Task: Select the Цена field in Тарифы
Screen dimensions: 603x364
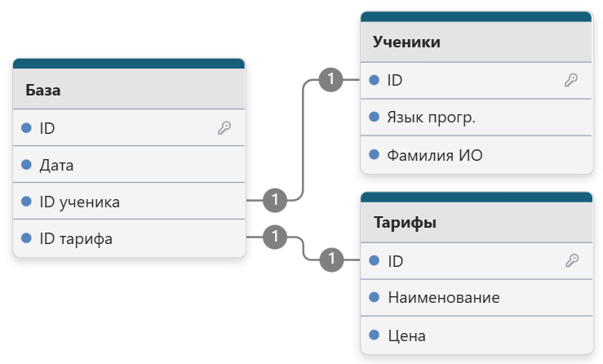Action: tap(477, 335)
